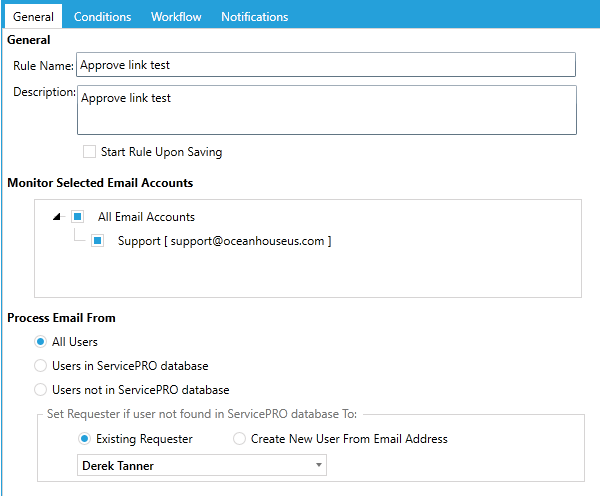This screenshot has height=496, width=600.
Task: Toggle the All Email Accounts checkbox
Action: [x=77, y=216]
